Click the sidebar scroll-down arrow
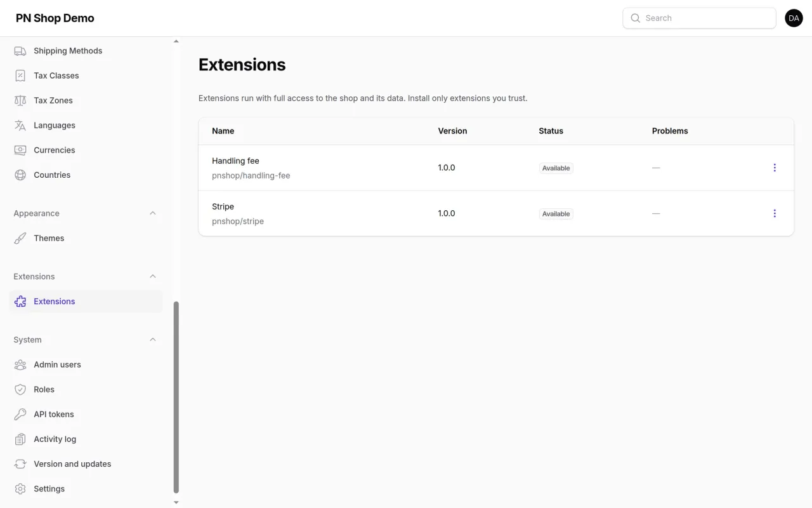 (x=176, y=502)
